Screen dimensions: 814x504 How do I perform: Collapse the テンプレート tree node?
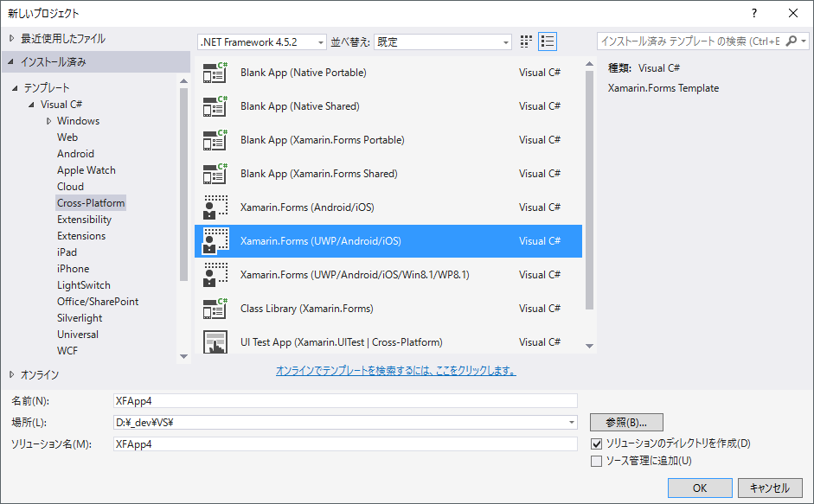[x=15, y=88]
